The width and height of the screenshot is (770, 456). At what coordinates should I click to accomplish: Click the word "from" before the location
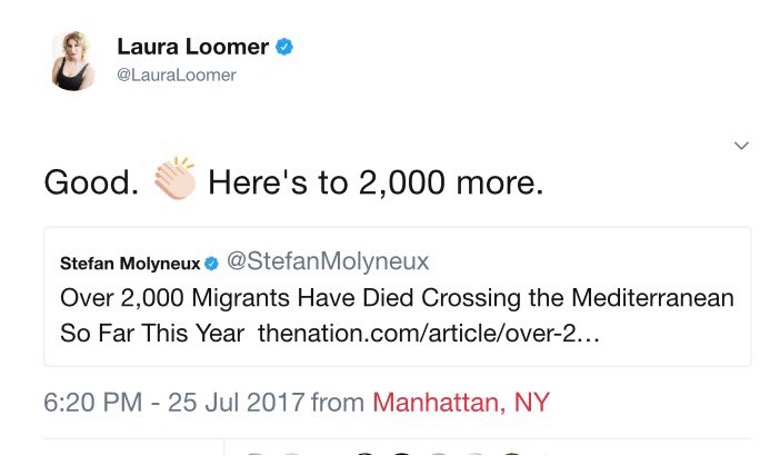click(339, 403)
